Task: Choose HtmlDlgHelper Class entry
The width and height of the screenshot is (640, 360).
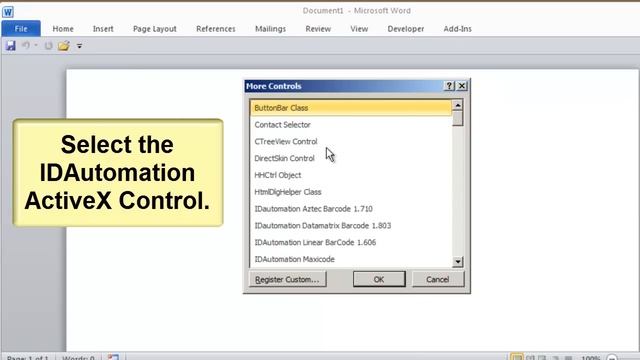Action: coord(351,192)
